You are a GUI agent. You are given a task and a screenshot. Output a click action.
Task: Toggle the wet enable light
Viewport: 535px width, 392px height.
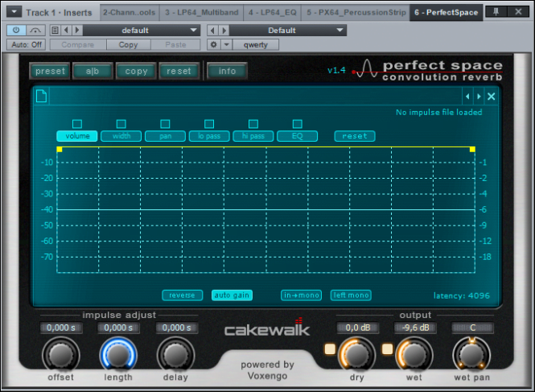[x=387, y=349]
